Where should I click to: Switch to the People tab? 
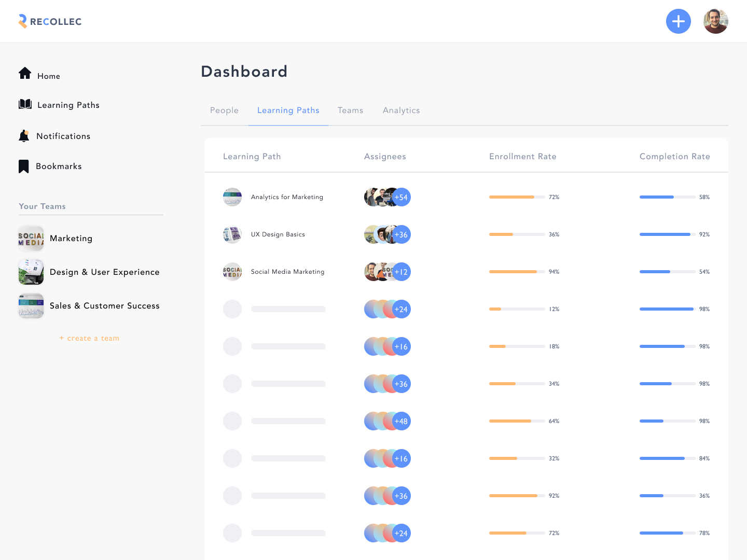click(x=224, y=110)
